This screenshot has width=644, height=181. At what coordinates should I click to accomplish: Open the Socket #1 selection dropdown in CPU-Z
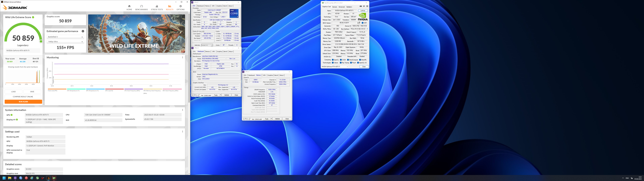coord(207,45)
